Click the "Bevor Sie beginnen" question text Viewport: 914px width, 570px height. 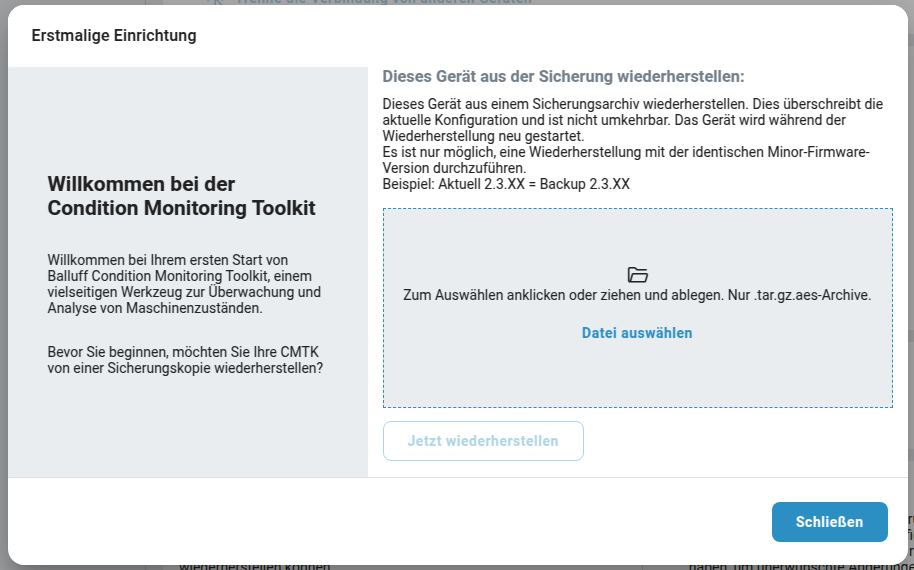pyautogui.click(x=185, y=360)
